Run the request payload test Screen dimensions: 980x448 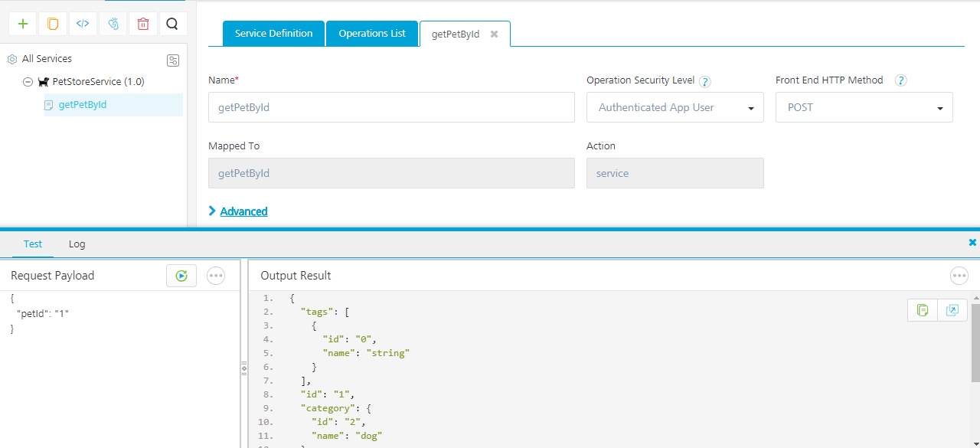tap(181, 276)
